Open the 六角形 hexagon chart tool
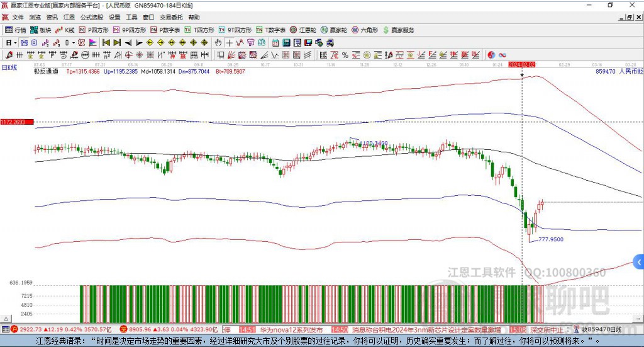Viewport: 644px width, 347px height. (364, 30)
